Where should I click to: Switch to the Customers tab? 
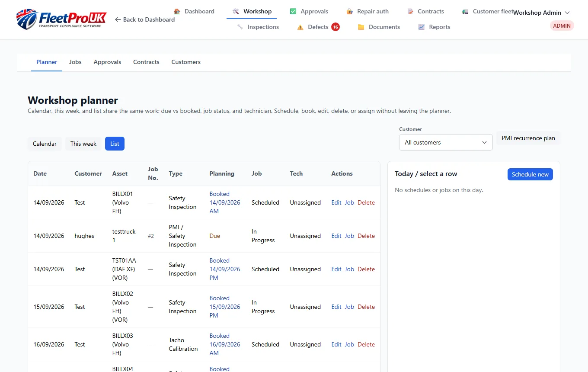tap(186, 62)
